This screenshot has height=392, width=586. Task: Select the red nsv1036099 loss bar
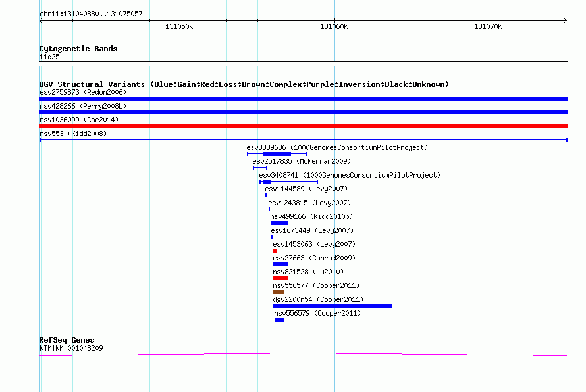coord(303,126)
